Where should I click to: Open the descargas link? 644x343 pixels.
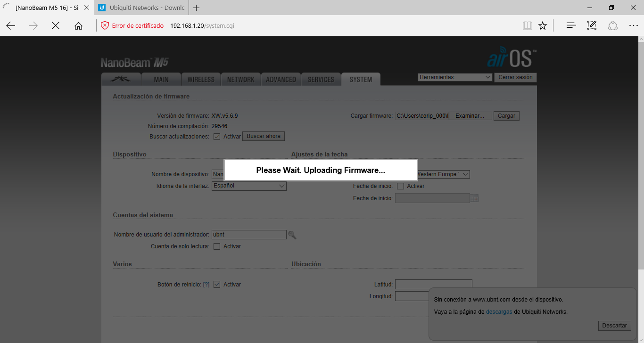coord(499,312)
